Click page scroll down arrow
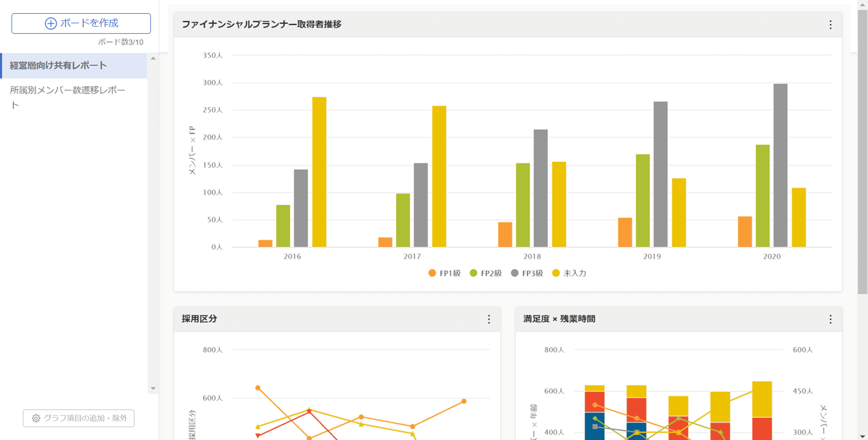Screen dimensions: 868x440 [862, 436]
